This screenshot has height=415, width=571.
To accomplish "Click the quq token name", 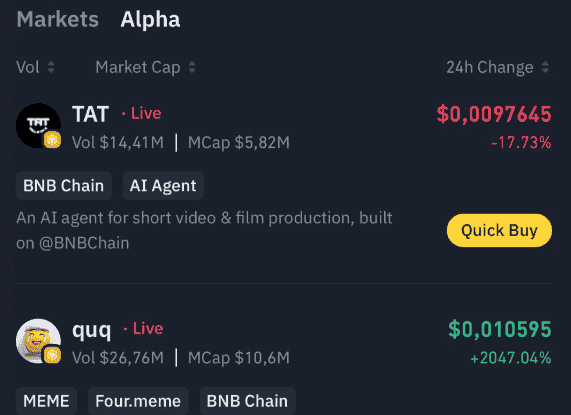I will (x=91, y=331).
